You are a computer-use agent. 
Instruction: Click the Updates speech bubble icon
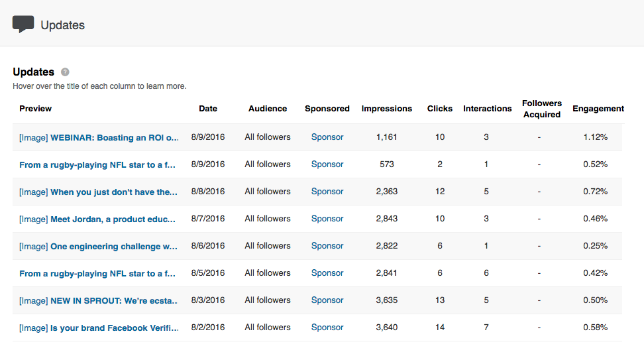(x=23, y=24)
